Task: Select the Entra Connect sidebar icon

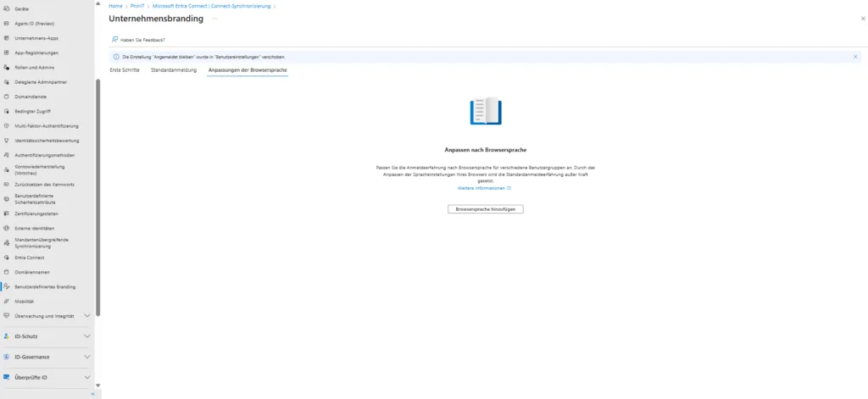Action: [6, 257]
